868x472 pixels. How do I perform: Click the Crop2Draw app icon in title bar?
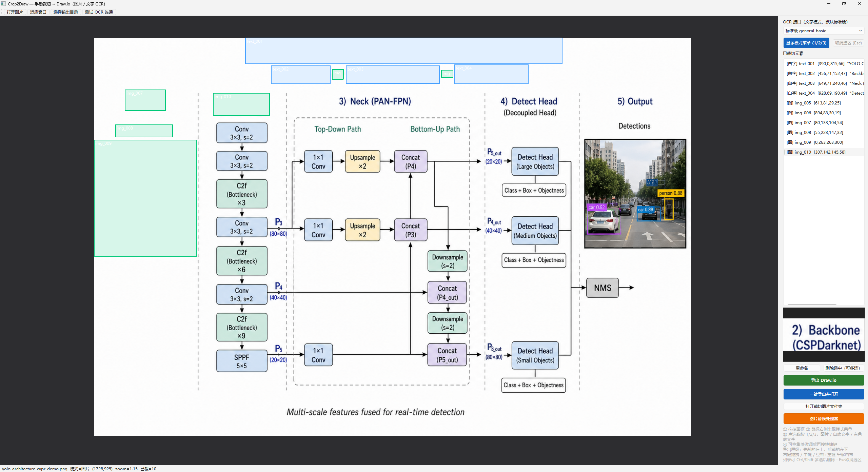3,4
